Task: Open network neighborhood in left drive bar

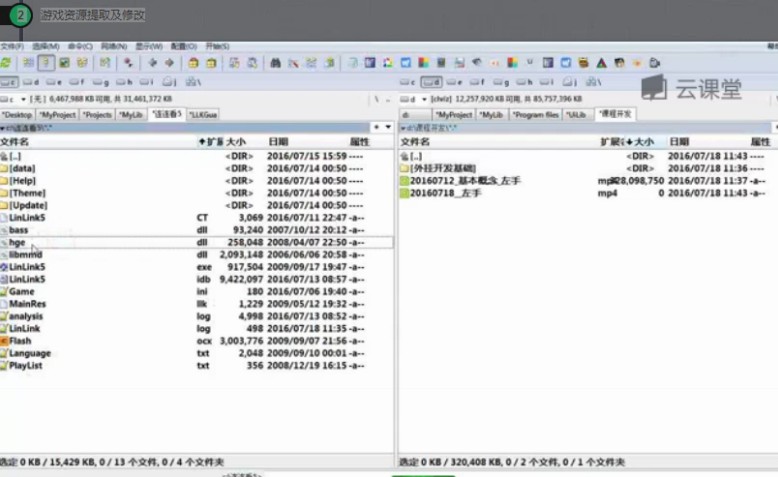Action: point(193,82)
